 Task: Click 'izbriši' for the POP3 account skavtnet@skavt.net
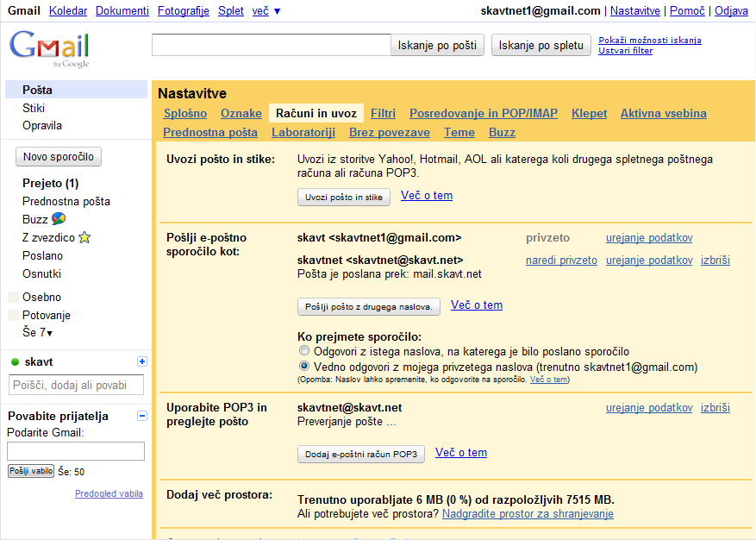(715, 408)
